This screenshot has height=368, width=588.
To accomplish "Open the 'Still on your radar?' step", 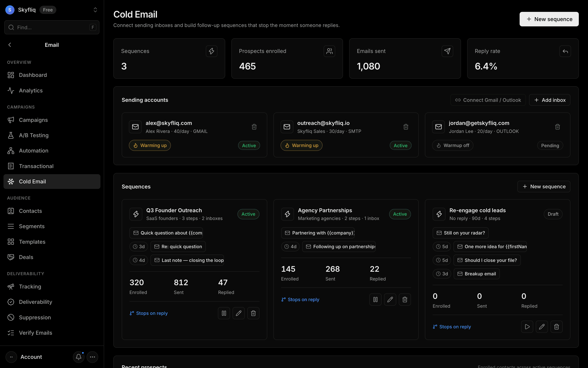I will click(x=460, y=233).
